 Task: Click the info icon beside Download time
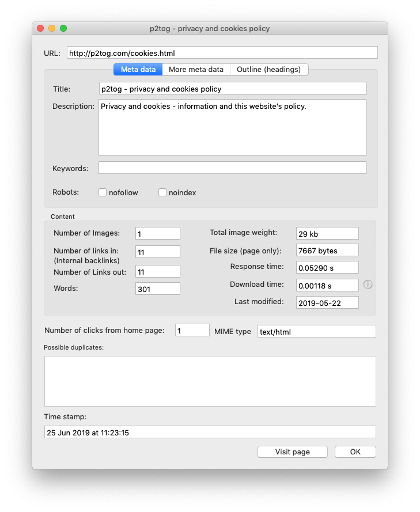(368, 285)
